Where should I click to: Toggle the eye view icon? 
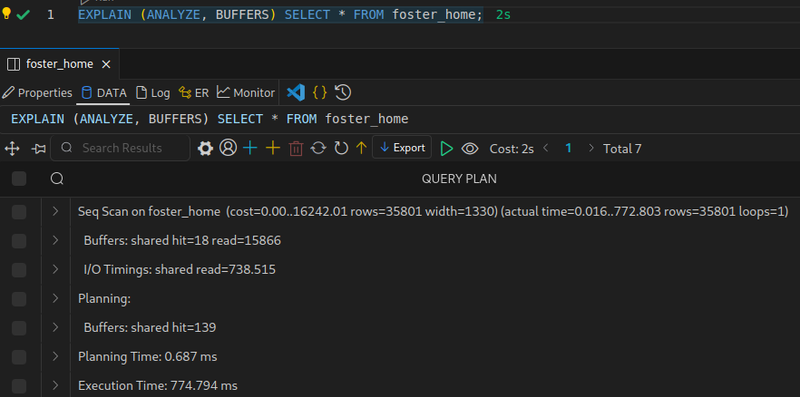[470, 148]
